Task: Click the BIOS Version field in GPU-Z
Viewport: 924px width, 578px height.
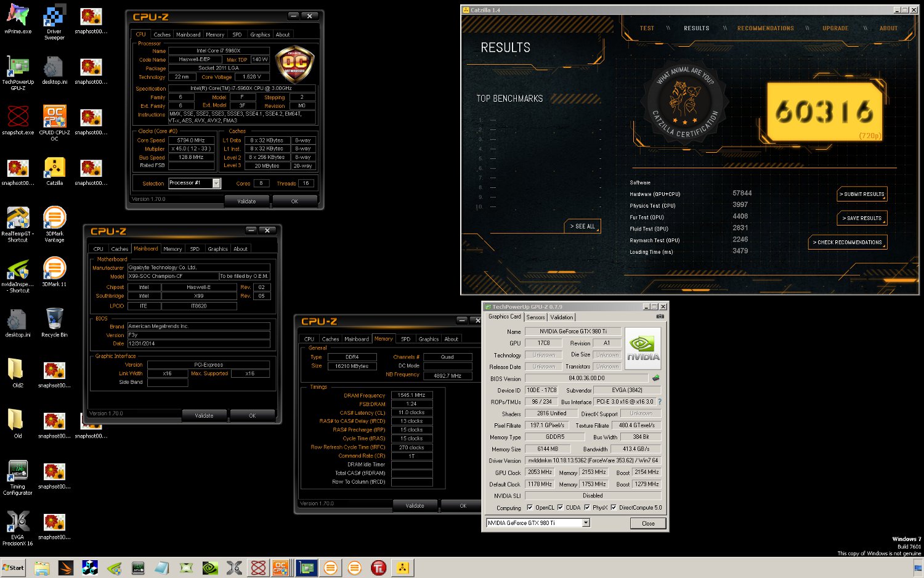Action: [586, 378]
